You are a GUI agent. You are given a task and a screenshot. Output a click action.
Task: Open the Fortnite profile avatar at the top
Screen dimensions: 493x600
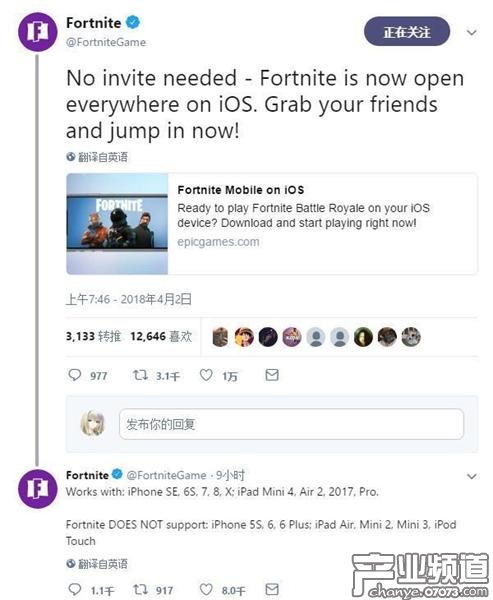[x=38, y=32]
